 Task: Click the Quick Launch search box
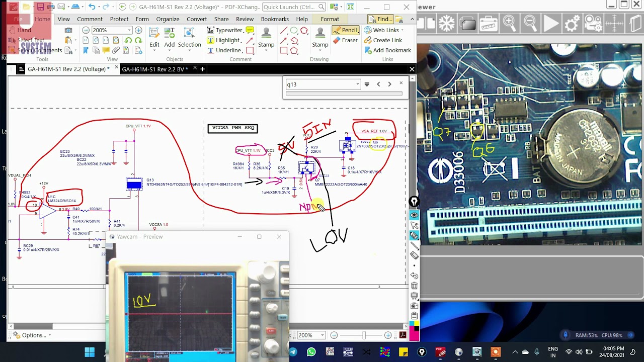(x=294, y=7)
